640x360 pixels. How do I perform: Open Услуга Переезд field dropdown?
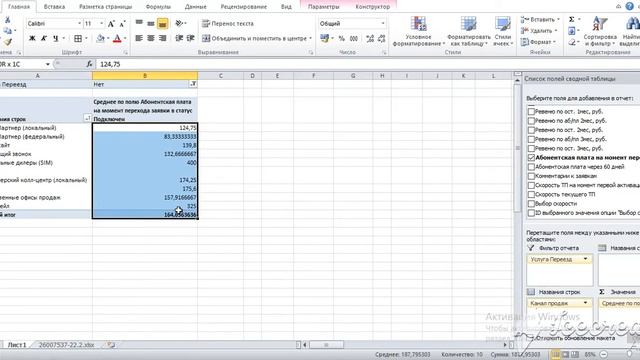[x=586, y=259]
